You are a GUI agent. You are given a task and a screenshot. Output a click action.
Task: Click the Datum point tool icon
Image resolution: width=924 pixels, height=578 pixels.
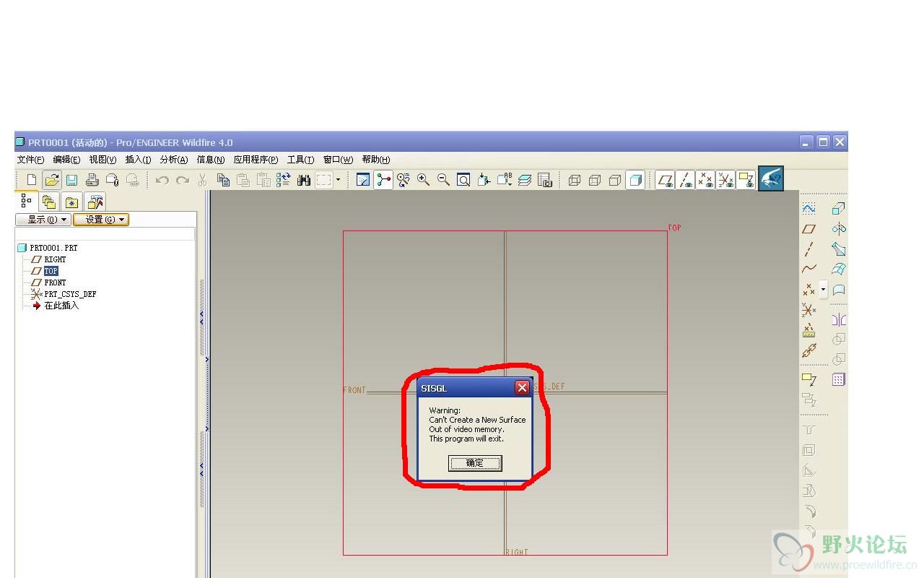(809, 290)
